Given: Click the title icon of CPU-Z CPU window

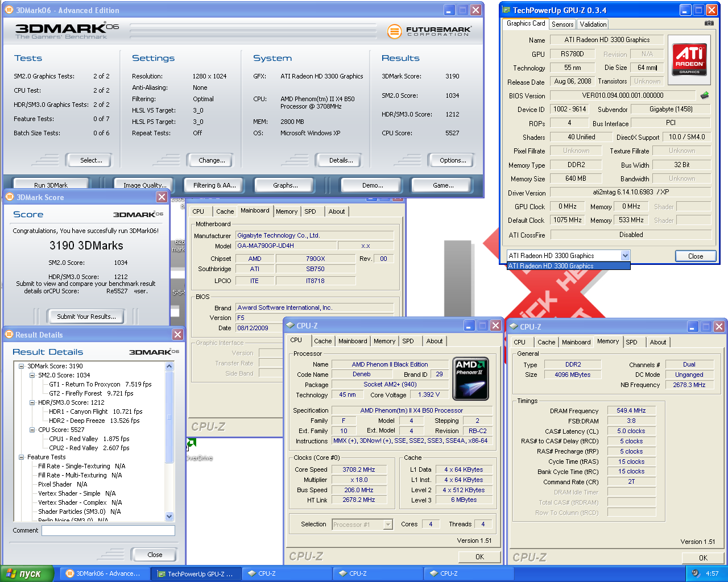Looking at the screenshot, I should pyautogui.click(x=289, y=326).
